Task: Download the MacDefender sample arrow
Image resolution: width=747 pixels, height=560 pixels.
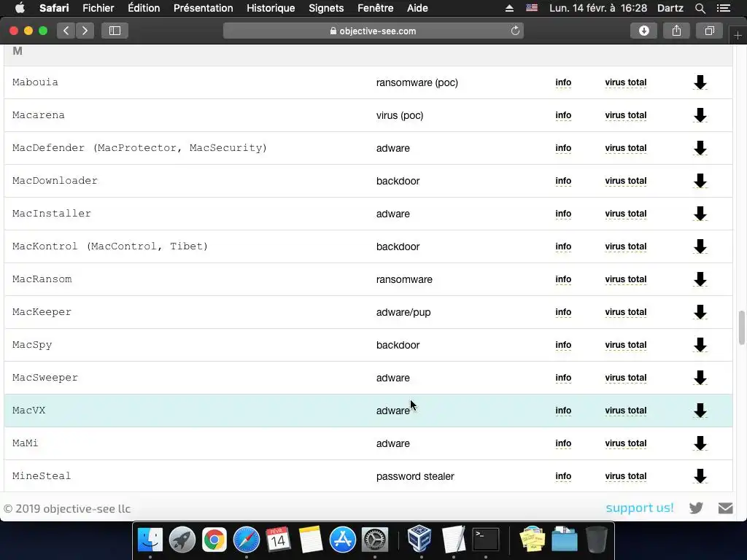Action: click(700, 148)
